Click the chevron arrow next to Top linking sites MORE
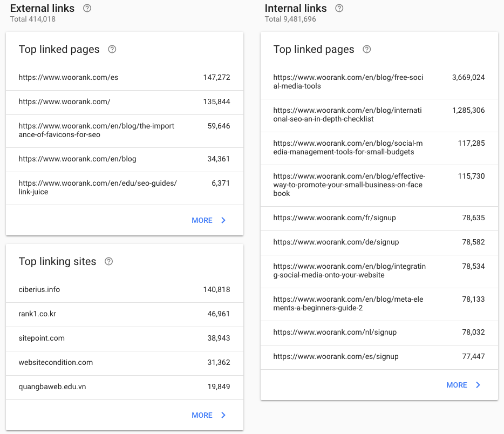504x434 pixels. click(221, 415)
